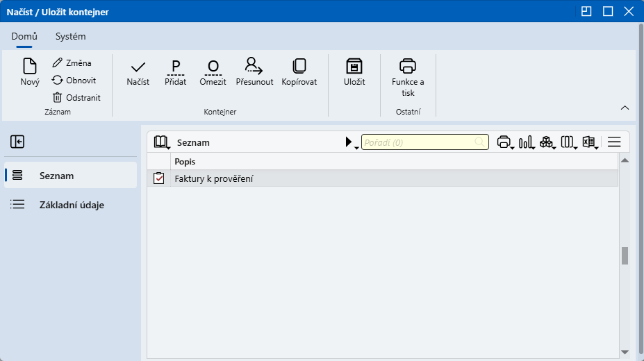Select Základní údaje in side navigation
This screenshot has width=644, height=361.
pos(71,204)
